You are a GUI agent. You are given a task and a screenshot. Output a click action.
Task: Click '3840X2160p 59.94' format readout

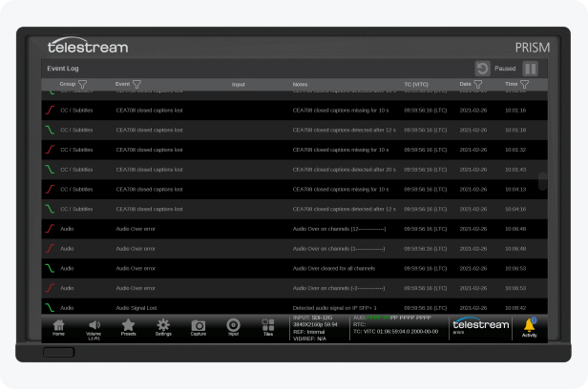coord(315,324)
